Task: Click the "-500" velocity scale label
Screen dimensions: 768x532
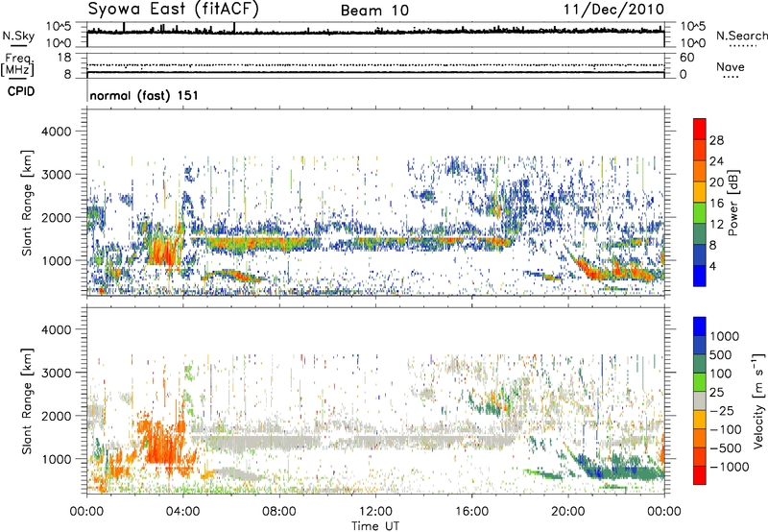Action: [x=726, y=448]
